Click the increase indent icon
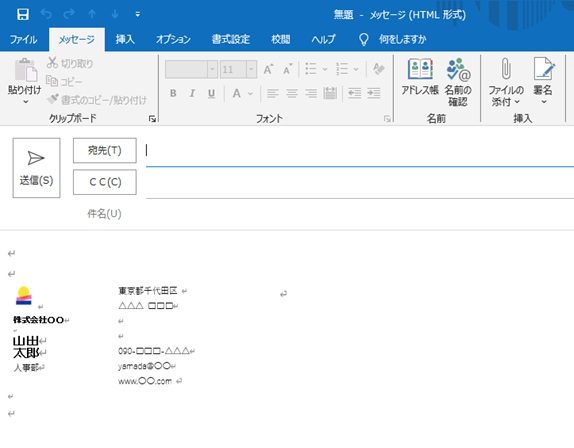574x448 pixels. (374, 94)
